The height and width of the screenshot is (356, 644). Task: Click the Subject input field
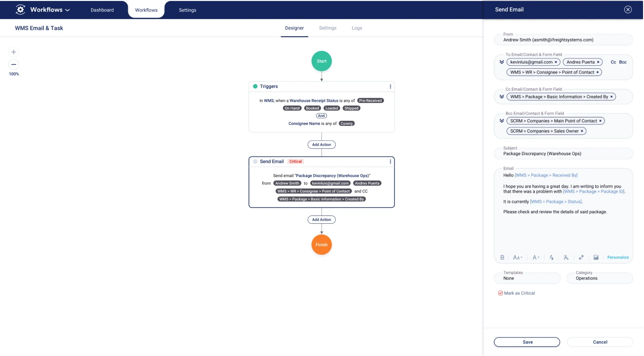(x=563, y=154)
